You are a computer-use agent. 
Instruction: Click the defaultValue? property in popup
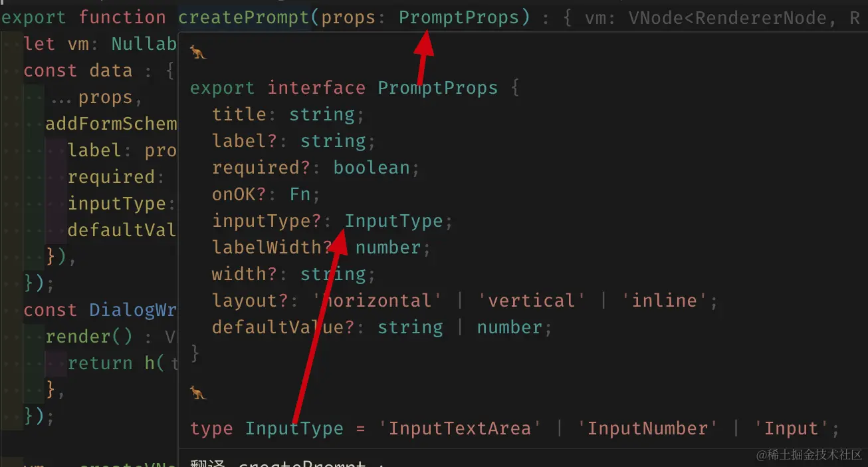[283, 327]
